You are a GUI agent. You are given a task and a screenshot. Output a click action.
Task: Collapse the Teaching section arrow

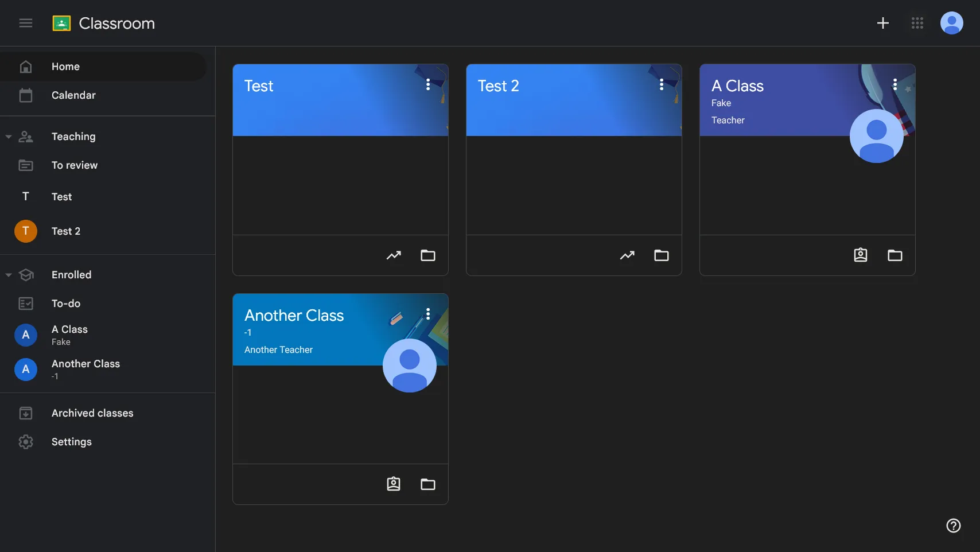pos(9,137)
